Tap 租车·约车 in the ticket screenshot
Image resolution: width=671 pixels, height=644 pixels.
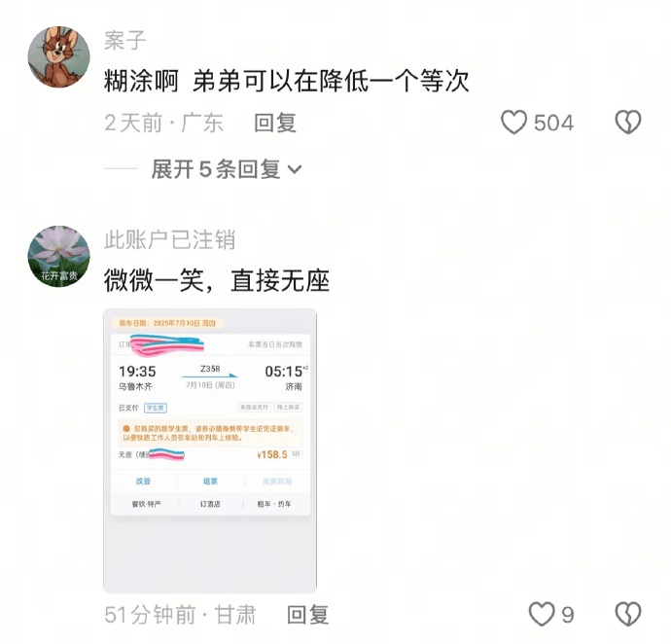click(274, 504)
